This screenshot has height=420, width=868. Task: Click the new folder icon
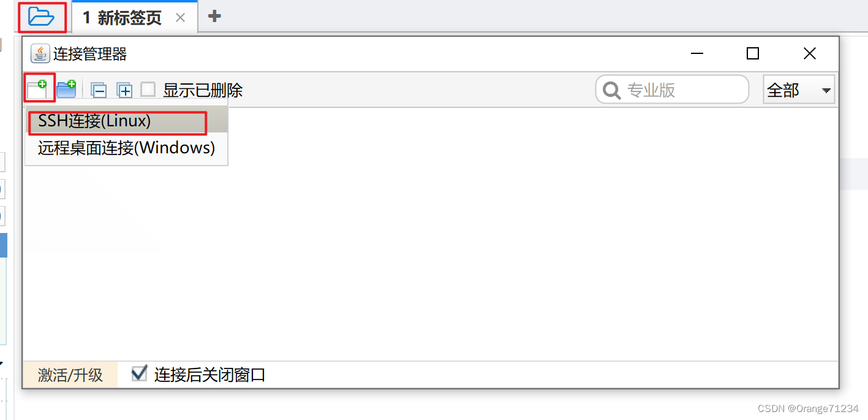66,89
